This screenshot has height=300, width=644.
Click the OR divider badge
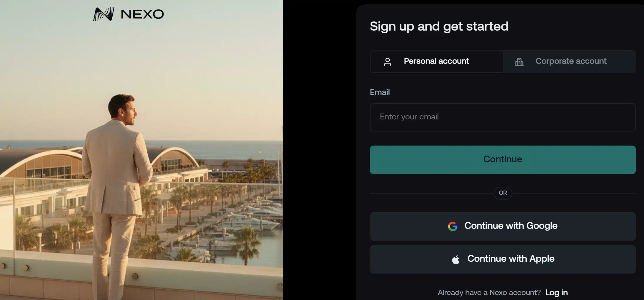502,193
